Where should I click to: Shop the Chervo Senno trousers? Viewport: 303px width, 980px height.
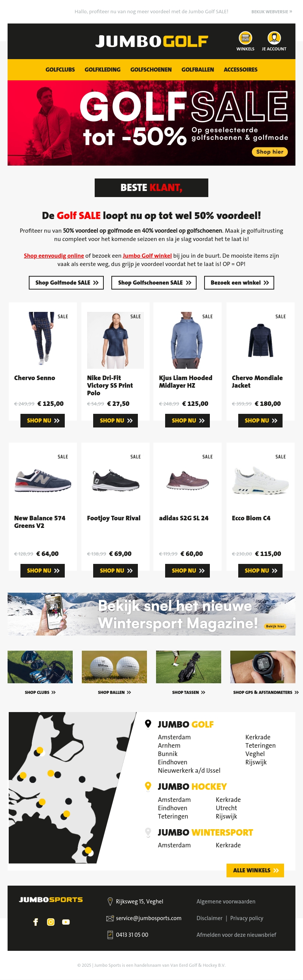[42, 421]
